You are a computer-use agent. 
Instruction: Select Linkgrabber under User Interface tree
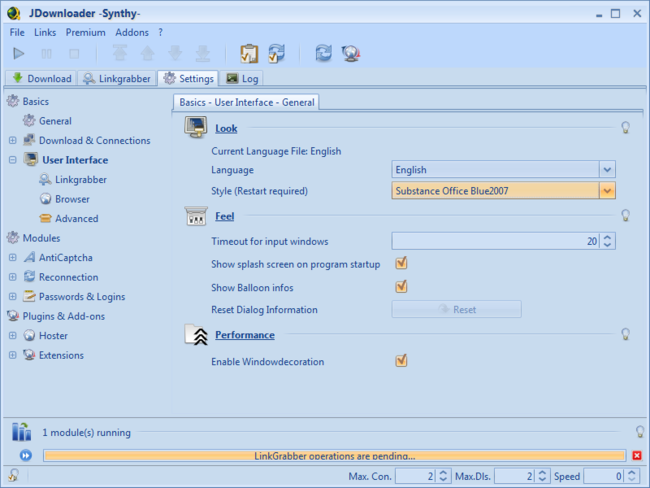pyautogui.click(x=73, y=179)
